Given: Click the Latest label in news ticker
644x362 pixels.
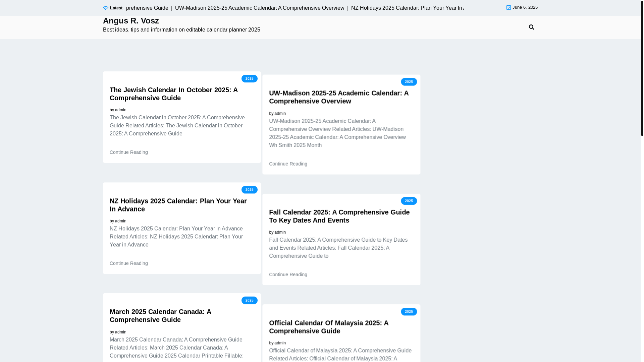Looking at the screenshot, I should tap(116, 8).
